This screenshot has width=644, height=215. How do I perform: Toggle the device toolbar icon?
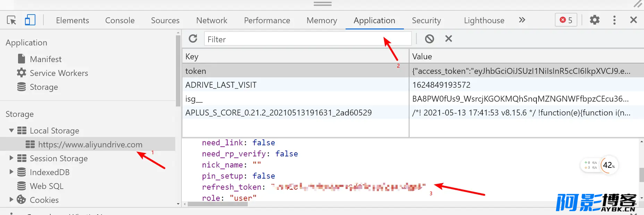pos(30,20)
